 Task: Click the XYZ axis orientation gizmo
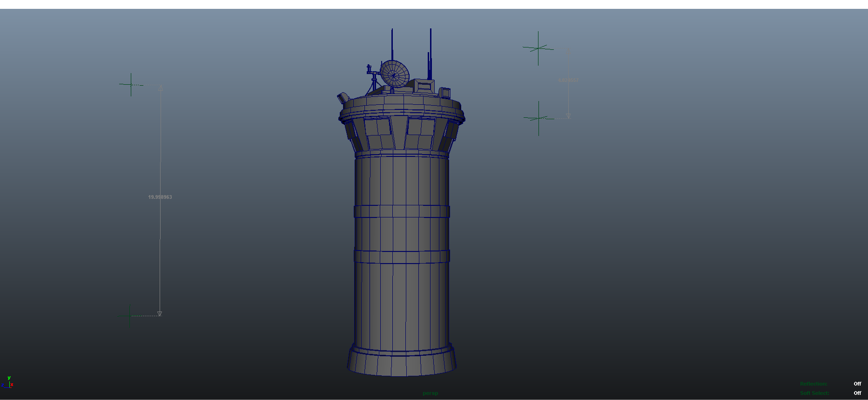[7, 382]
